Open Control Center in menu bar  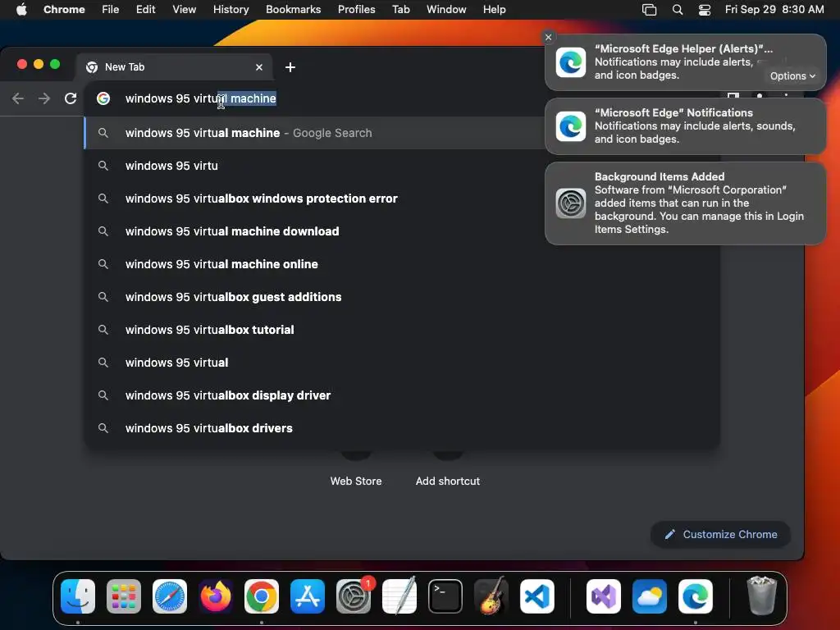[705, 10]
